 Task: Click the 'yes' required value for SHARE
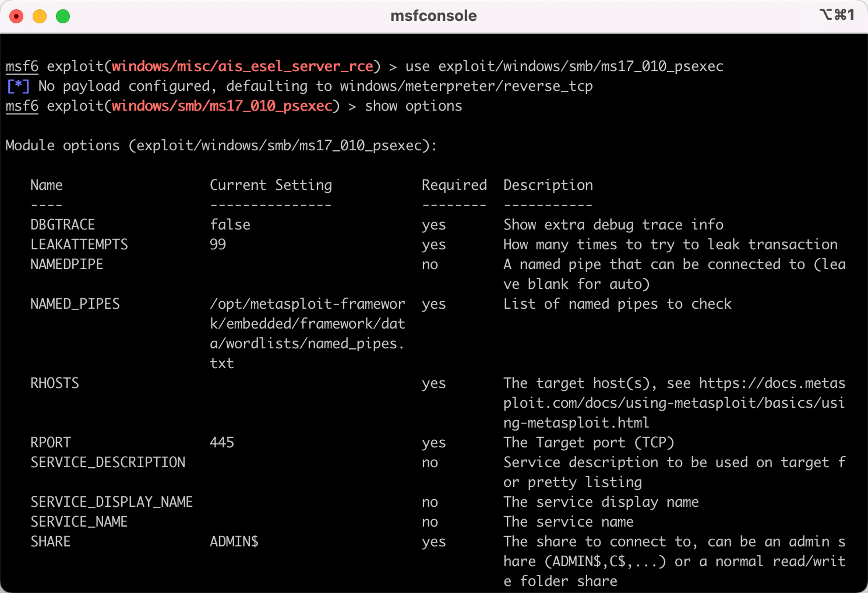(434, 542)
